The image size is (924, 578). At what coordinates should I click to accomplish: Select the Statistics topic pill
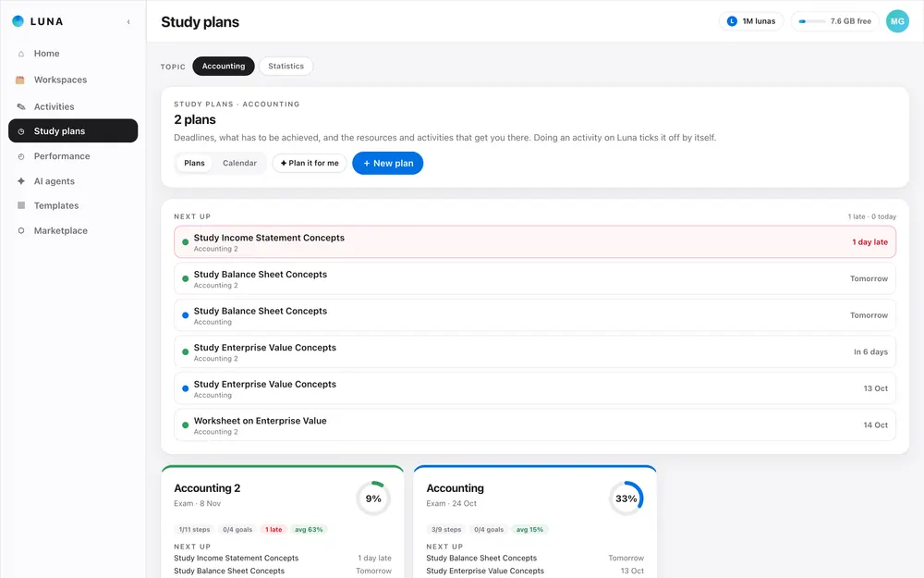click(x=286, y=66)
